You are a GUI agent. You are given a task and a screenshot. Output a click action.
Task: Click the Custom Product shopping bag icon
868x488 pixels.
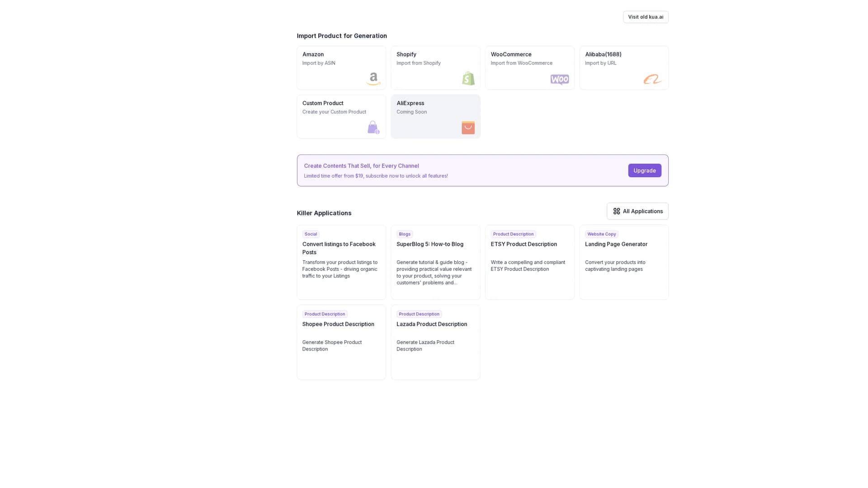373,127
